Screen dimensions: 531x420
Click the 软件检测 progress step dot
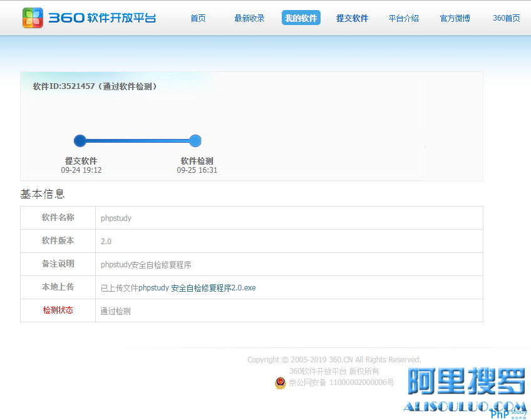coord(195,141)
